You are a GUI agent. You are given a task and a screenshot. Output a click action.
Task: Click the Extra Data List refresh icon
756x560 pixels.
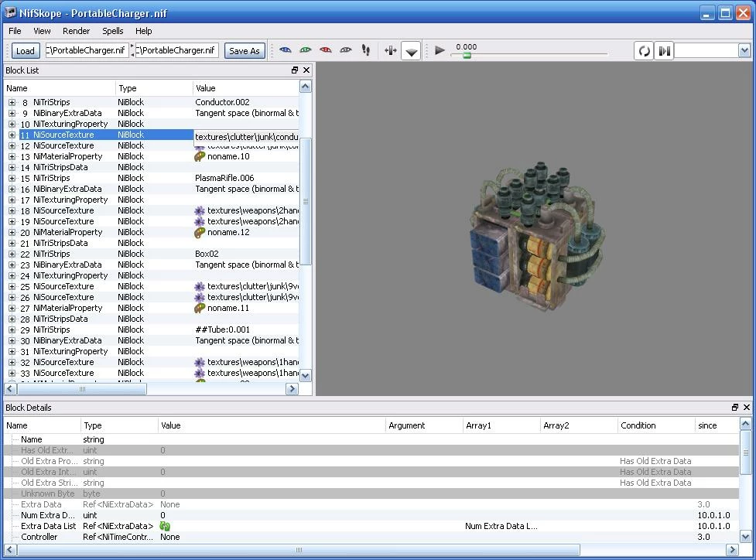pos(166,526)
